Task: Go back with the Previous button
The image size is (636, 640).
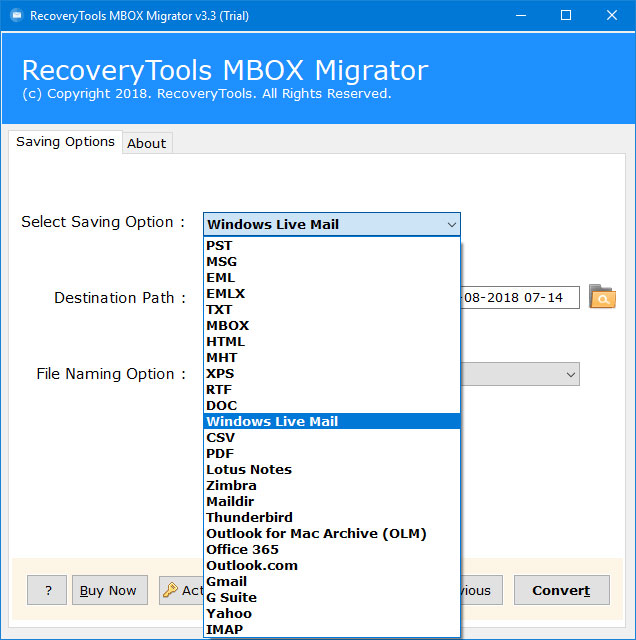Action: click(482, 590)
